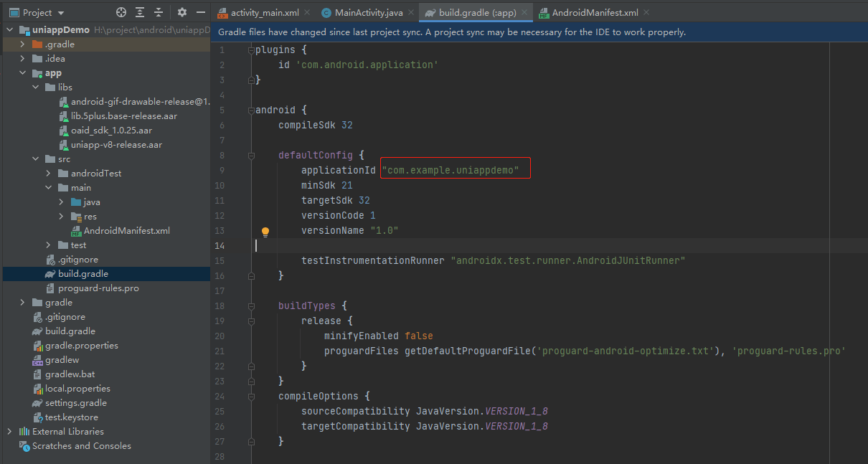Viewport: 868px width, 464px height.
Task: Click the yellow intention light bulb icon
Action: point(265,232)
